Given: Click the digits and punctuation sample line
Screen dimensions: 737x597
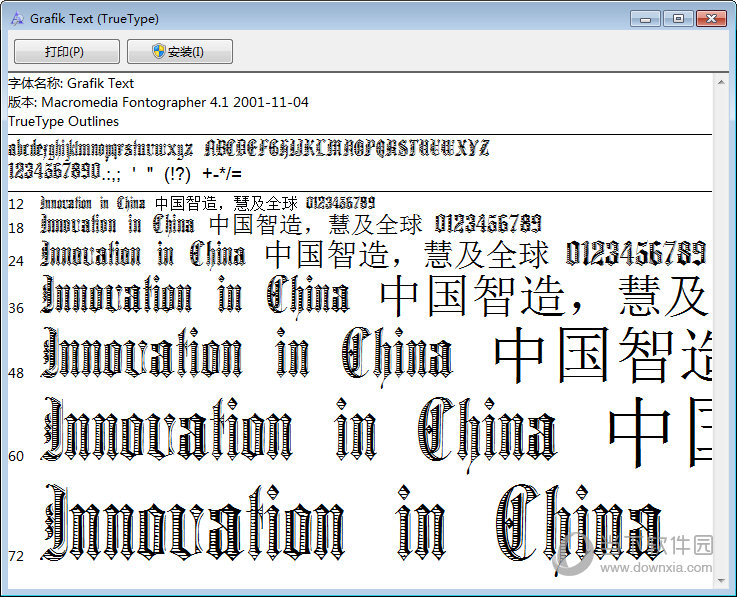Looking at the screenshot, I should (125, 172).
